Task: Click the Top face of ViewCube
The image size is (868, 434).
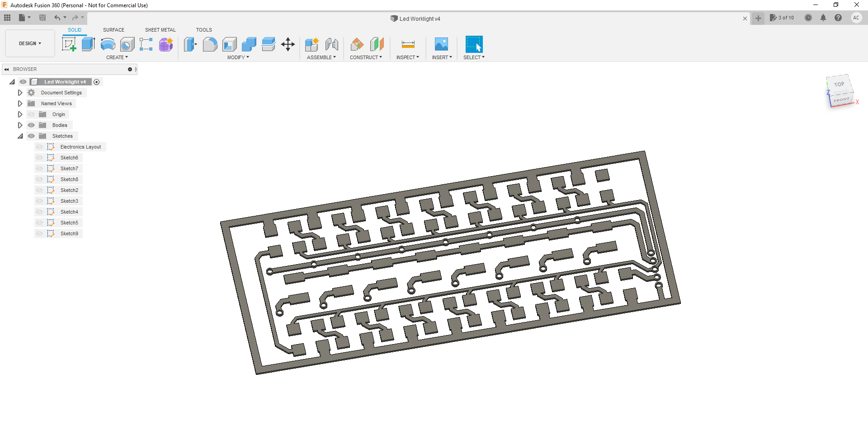Action: coord(839,84)
